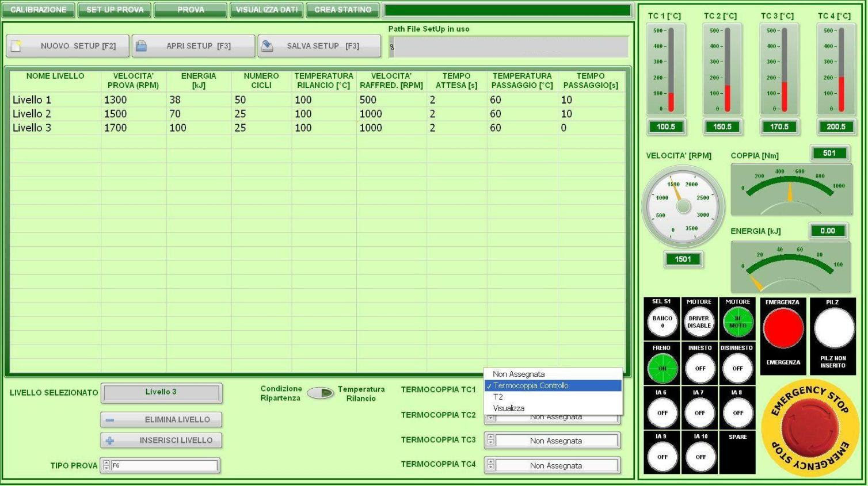Select the Livello 1 row name cell
The height and width of the screenshot is (486, 868).
pyautogui.click(x=56, y=100)
